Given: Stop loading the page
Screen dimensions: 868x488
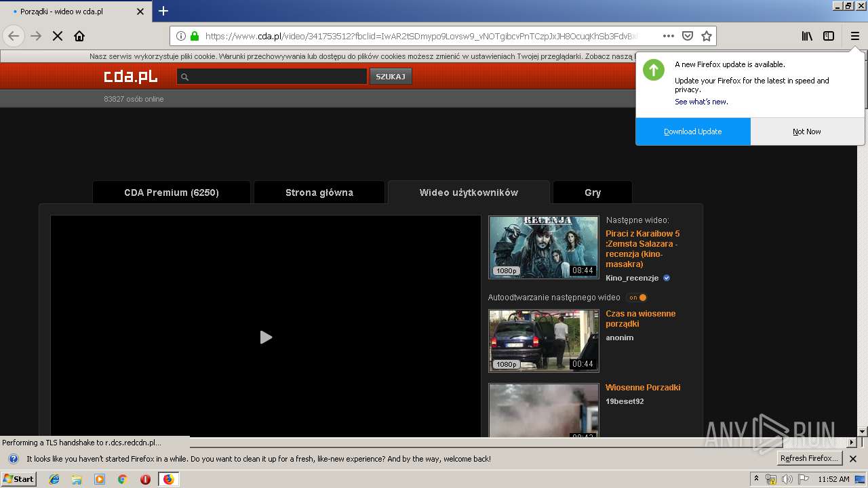Looking at the screenshot, I should (x=58, y=36).
